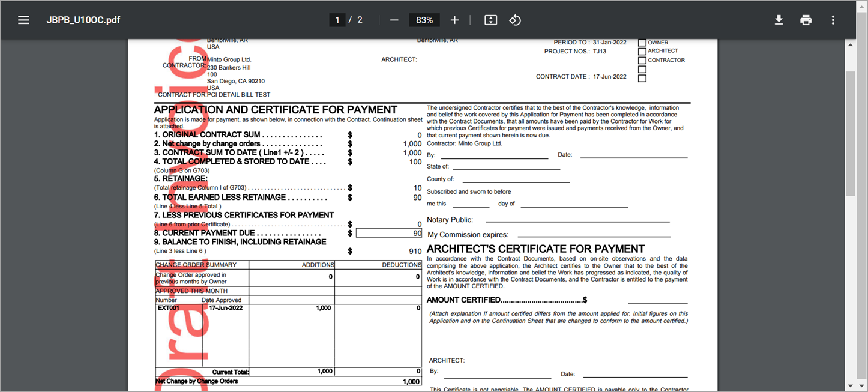Click the My Commission expires label
The width and height of the screenshot is (868, 392).
[x=468, y=235]
